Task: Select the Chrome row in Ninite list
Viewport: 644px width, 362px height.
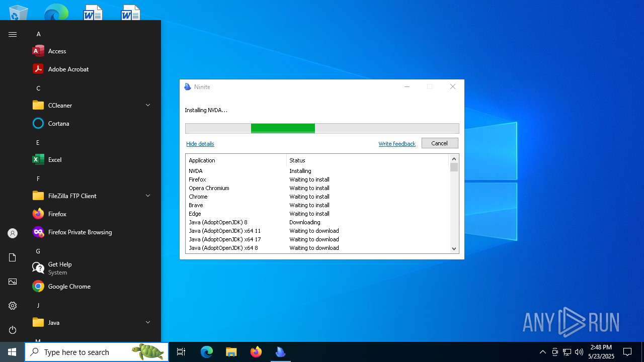Action: point(317,197)
